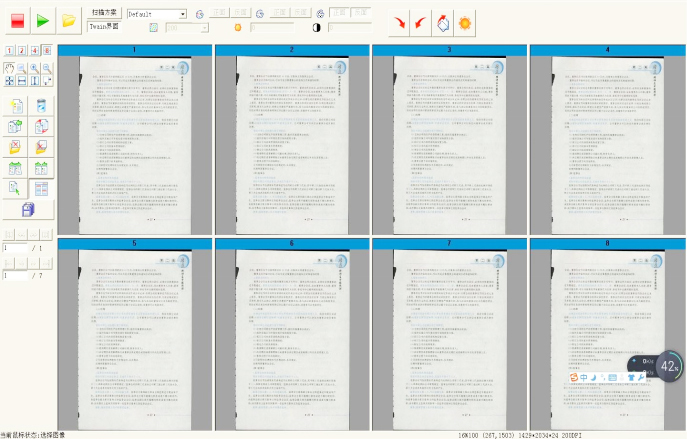Open a file with the yellow folder icon
This screenshot has width=687, height=440.
click(x=68, y=19)
